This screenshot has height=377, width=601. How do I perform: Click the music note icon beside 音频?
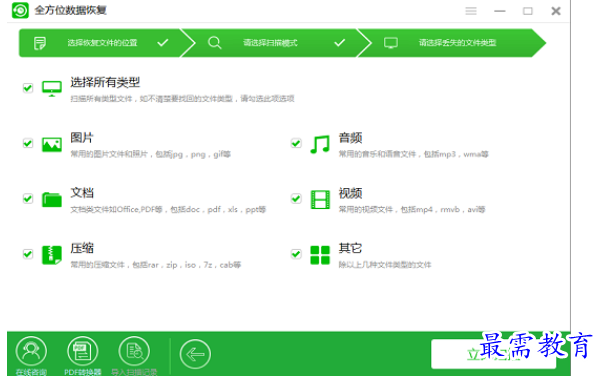tap(320, 144)
